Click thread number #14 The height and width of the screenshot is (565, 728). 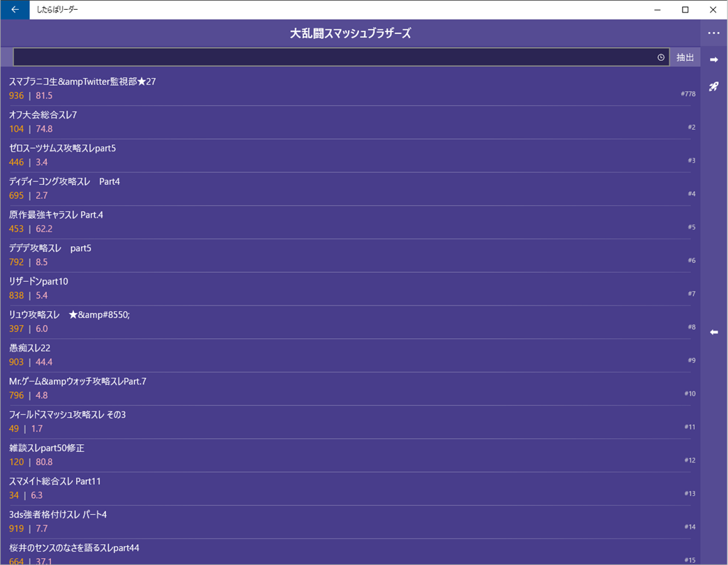click(x=690, y=527)
